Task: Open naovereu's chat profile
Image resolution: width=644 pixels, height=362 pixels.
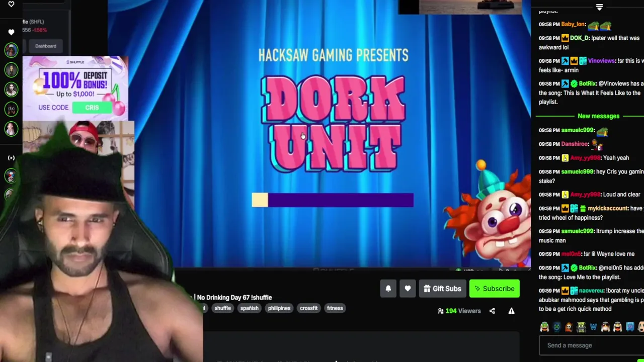Action: [591, 291]
